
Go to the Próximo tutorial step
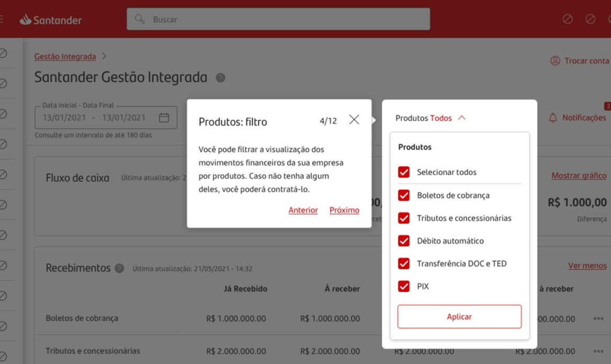(345, 210)
